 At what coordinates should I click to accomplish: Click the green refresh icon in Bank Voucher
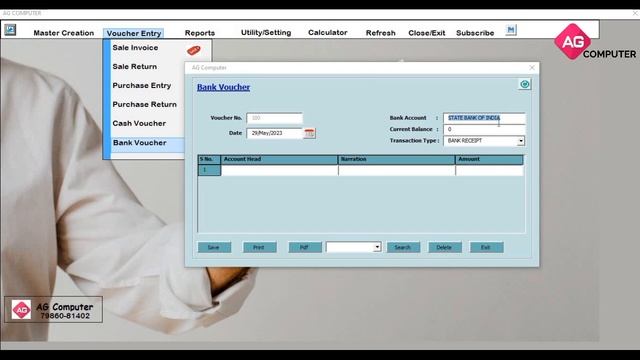(524, 84)
